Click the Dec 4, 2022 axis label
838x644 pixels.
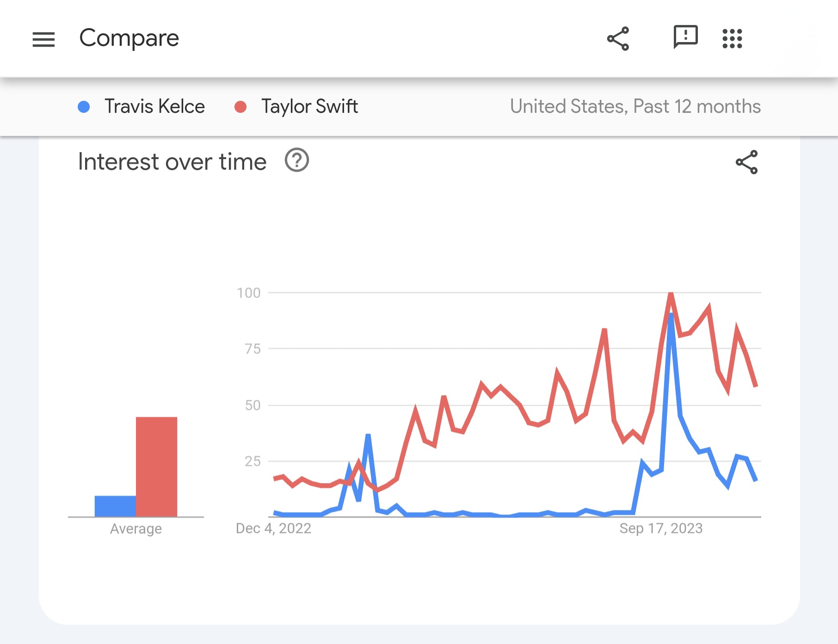(273, 528)
